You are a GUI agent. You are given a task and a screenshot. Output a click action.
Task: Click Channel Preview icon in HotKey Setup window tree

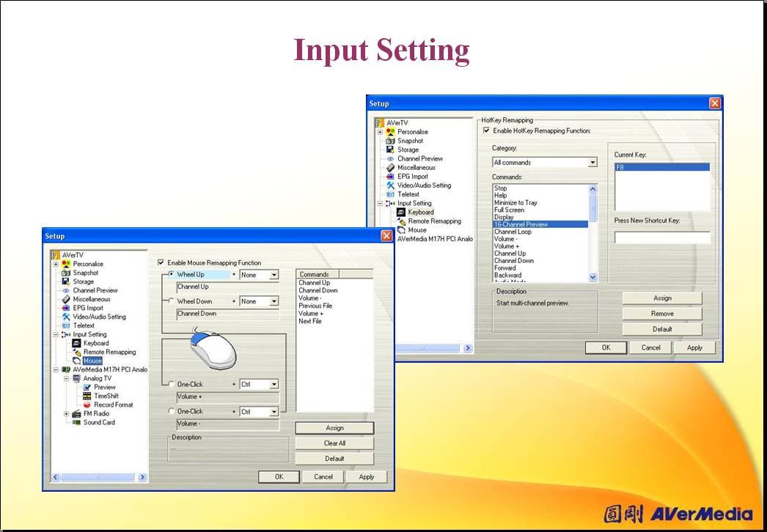pos(390,159)
